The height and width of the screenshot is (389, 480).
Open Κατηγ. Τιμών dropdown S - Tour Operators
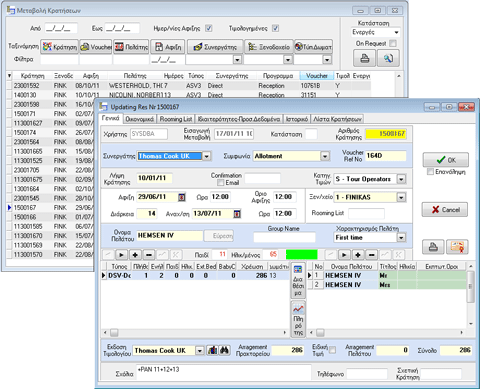(x=401, y=179)
